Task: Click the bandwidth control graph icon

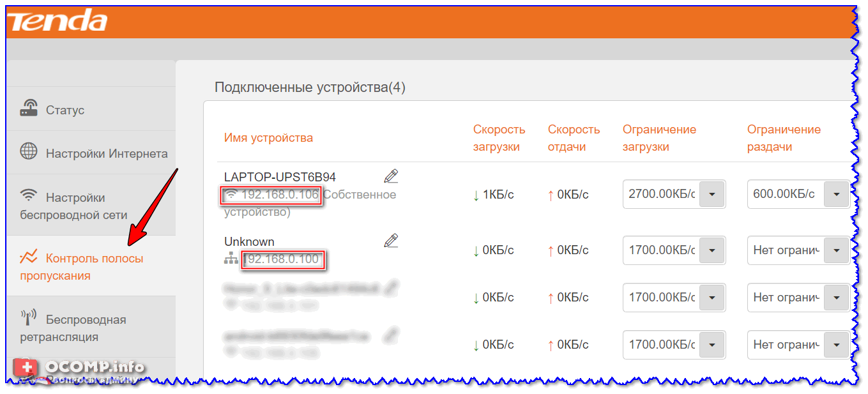Action: [29, 257]
